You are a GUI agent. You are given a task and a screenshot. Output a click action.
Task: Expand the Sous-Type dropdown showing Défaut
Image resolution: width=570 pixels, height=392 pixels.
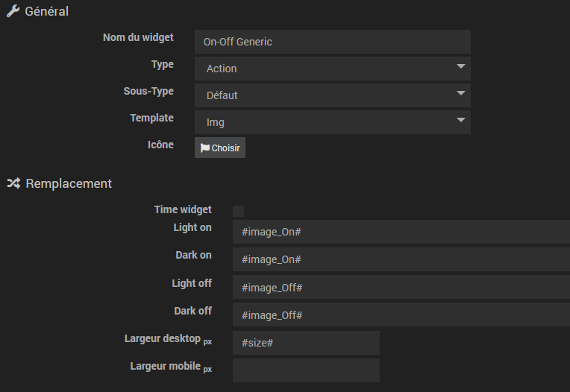click(333, 95)
